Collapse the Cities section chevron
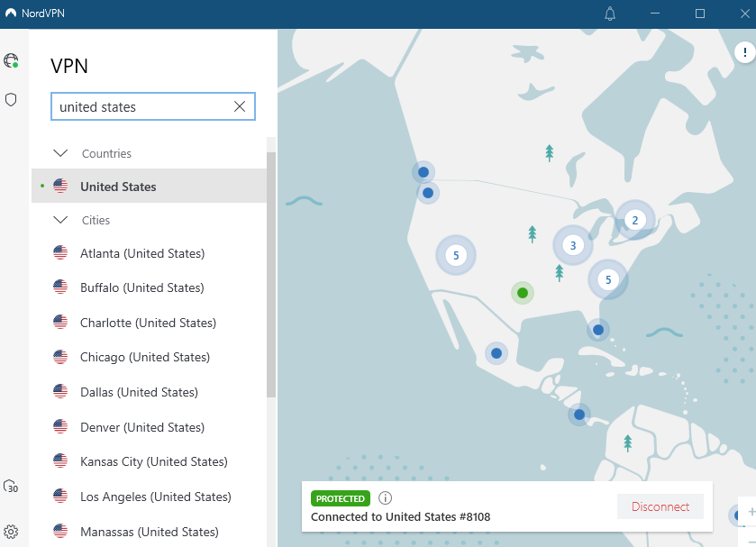Screen dimensions: 756x547 point(60,220)
